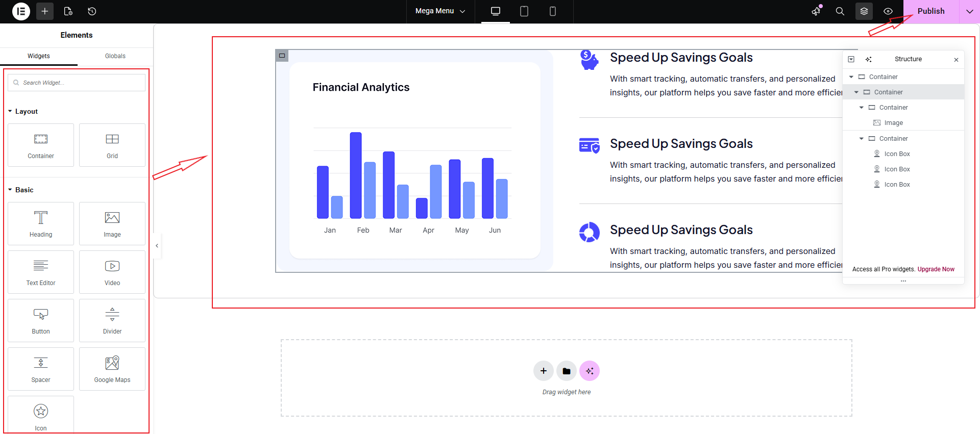Open the add element plus button

pos(45,11)
